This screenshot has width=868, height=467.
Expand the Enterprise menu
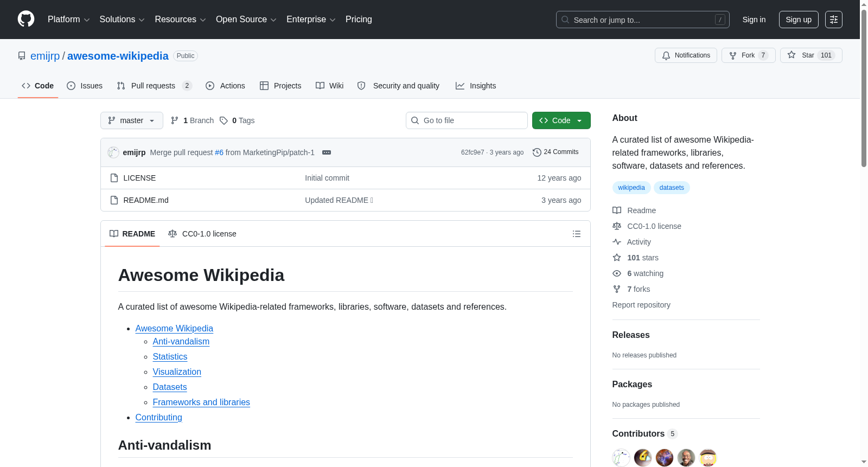tap(311, 20)
